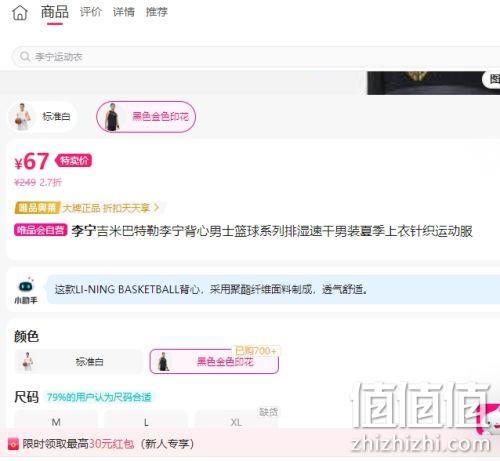Open the 唯品奥莱 brand badge
The height and width of the screenshot is (461, 500).
click(x=37, y=208)
